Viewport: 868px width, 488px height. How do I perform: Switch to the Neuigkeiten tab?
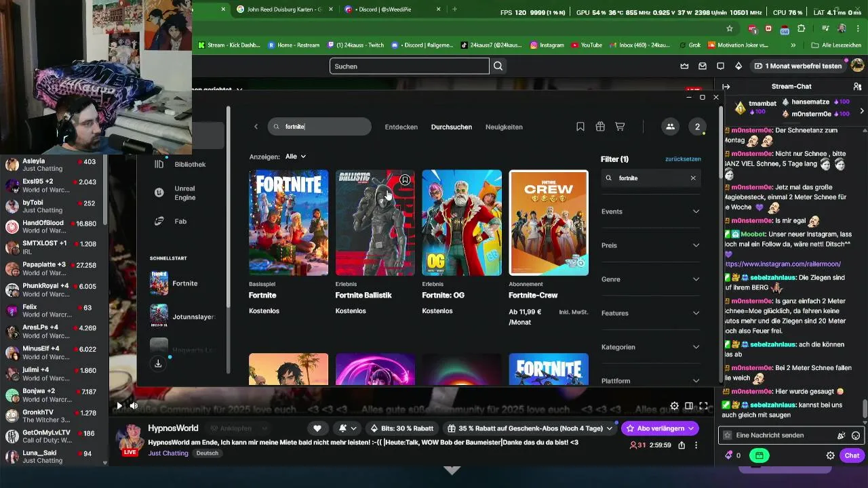pyautogui.click(x=504, y=127)
